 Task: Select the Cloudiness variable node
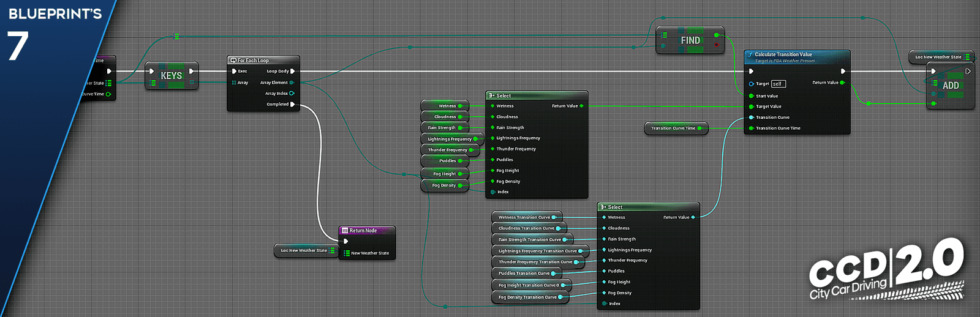[445, 117]
